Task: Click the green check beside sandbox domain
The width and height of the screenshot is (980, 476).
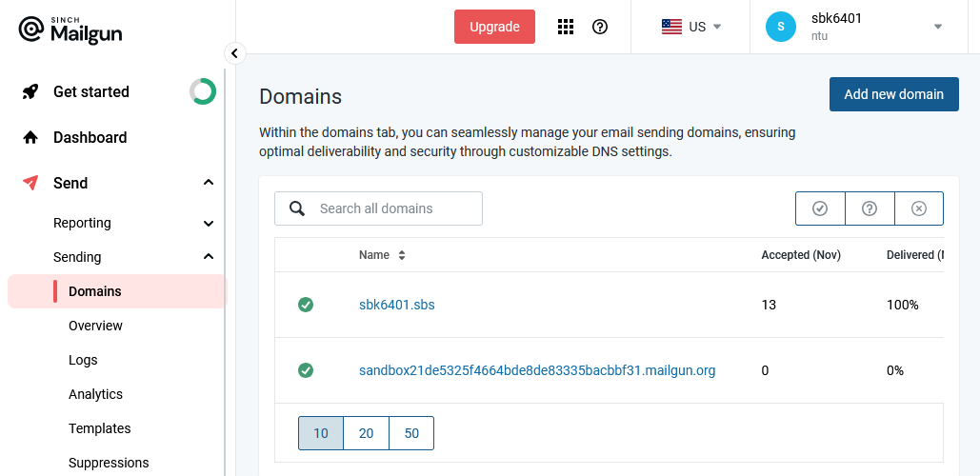Action: pos(306,370)
